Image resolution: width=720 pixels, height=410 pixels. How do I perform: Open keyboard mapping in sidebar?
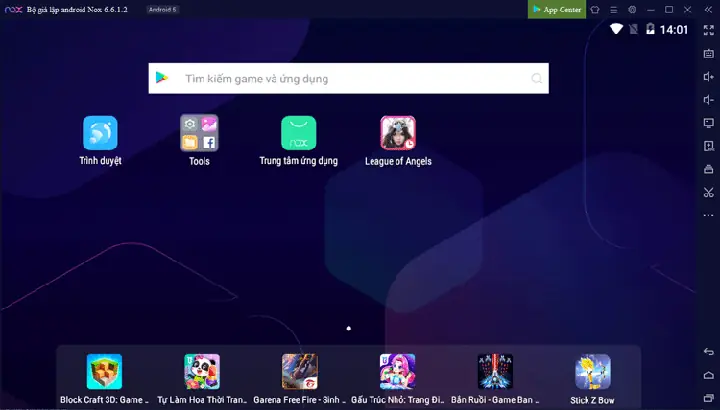point(709,53)
